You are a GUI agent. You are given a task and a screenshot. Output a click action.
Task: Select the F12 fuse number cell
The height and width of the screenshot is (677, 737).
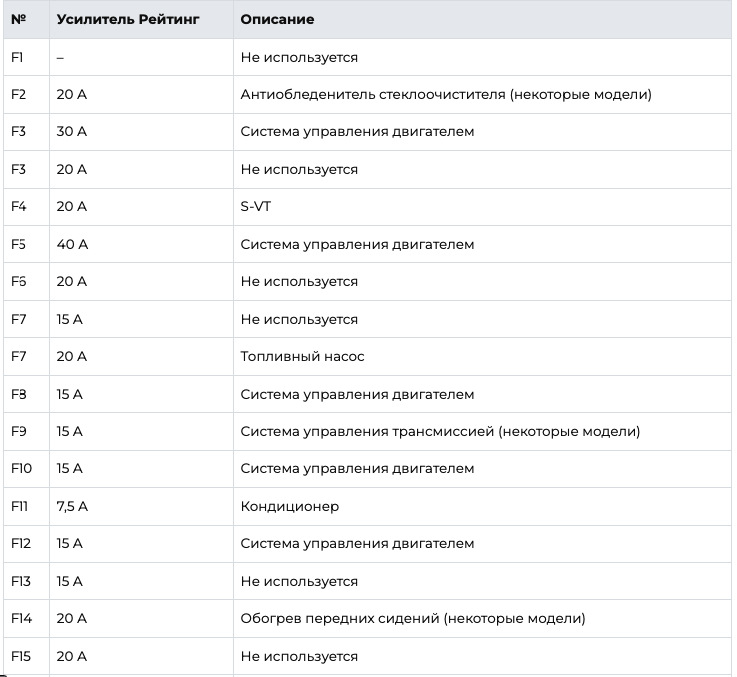tap(21, 543)
